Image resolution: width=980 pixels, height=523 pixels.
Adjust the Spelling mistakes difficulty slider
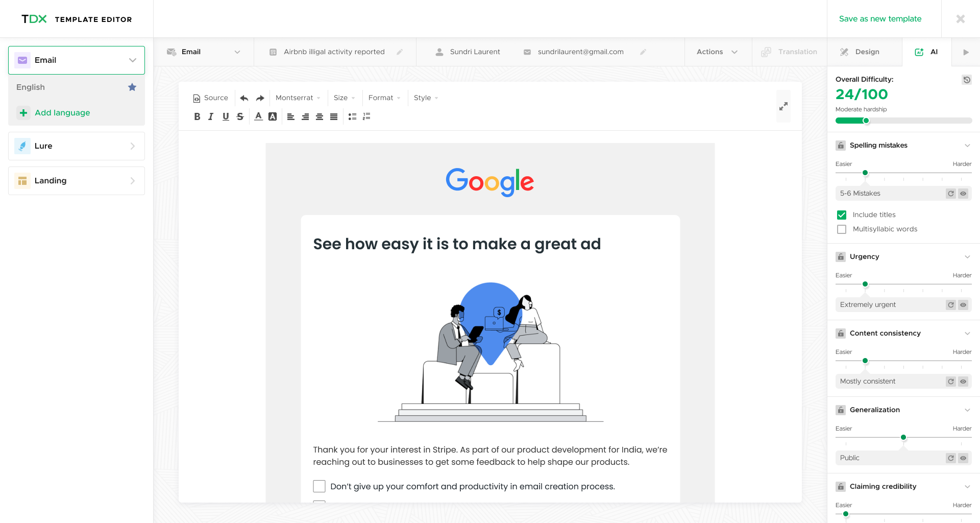point(865,173)
